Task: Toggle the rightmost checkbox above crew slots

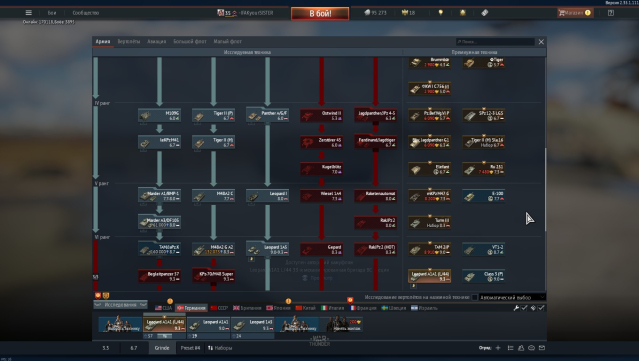Action: click(541, 308)
